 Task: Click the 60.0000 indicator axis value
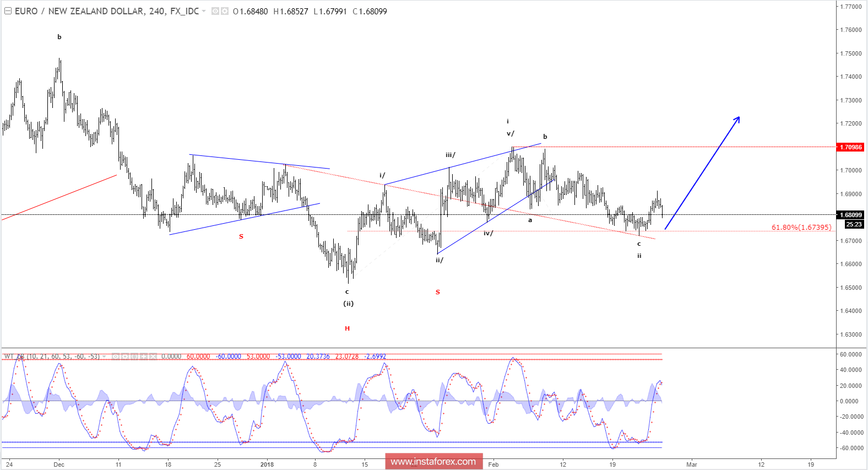point(851,354)
